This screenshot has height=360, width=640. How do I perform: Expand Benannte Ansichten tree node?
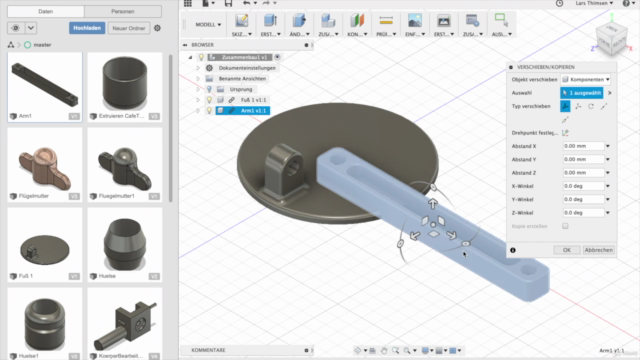198,79
